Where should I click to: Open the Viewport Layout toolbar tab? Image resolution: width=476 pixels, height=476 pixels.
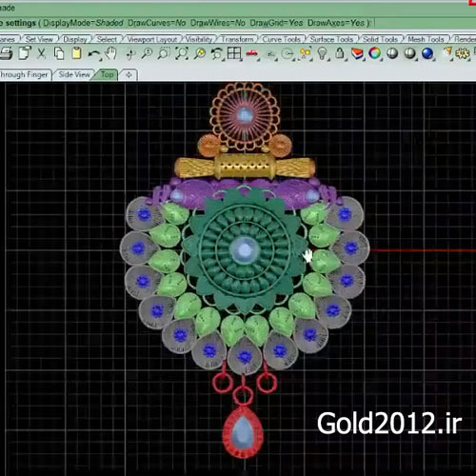[x=152, y=39]
